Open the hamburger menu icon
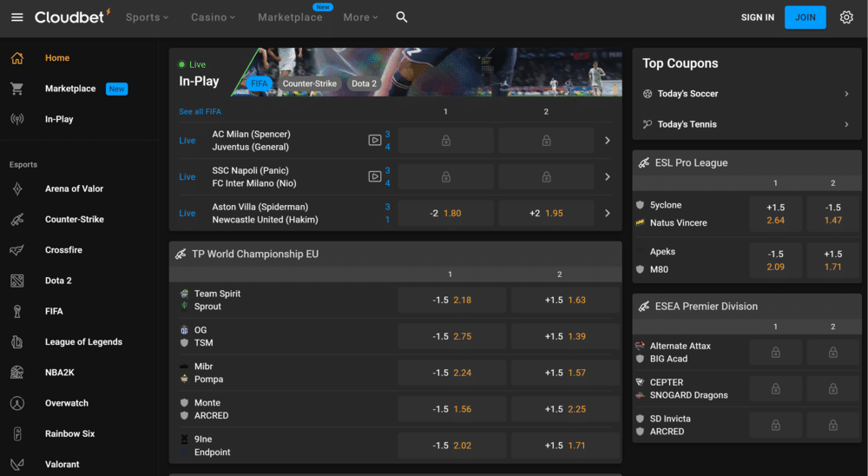Image resolution: width=868 pixels, height=476 pixels. pyautogui.click(x=17, y=17)
